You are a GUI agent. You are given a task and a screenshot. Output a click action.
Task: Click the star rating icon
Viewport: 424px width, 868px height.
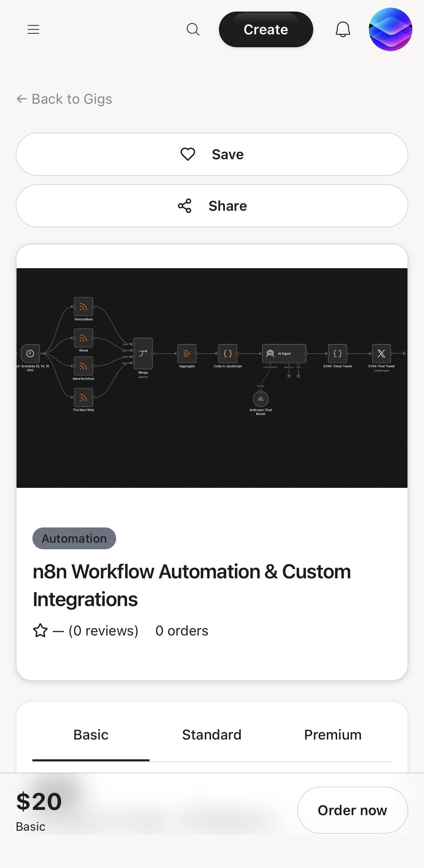tap(40, 631)
